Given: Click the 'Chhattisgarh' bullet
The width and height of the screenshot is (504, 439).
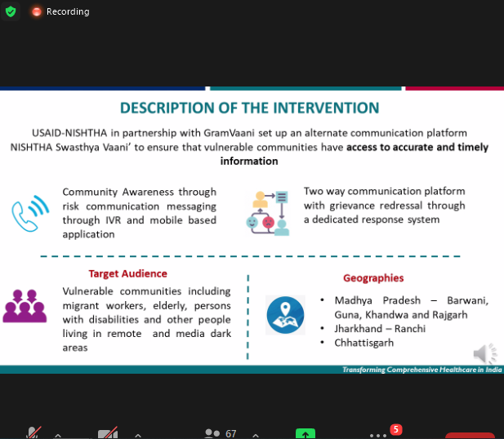Looking at the screenshot, I should pyautogui.click(x=364, y=343).
